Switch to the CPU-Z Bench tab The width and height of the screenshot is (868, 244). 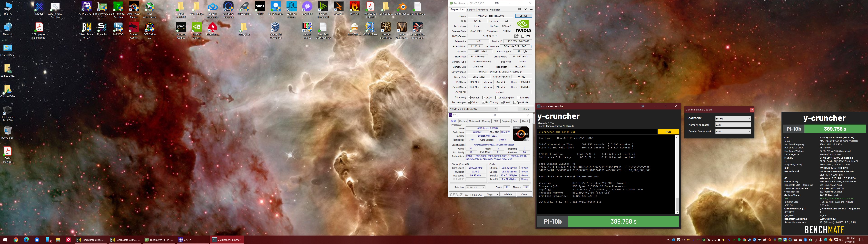click(516, 121)
